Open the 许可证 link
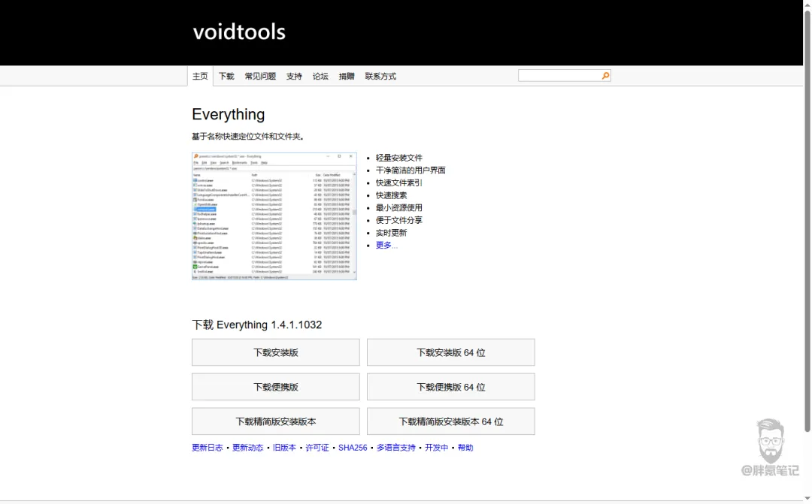This screenshot has width=812, height=504. pyautogui.click(x=317, y=448)
